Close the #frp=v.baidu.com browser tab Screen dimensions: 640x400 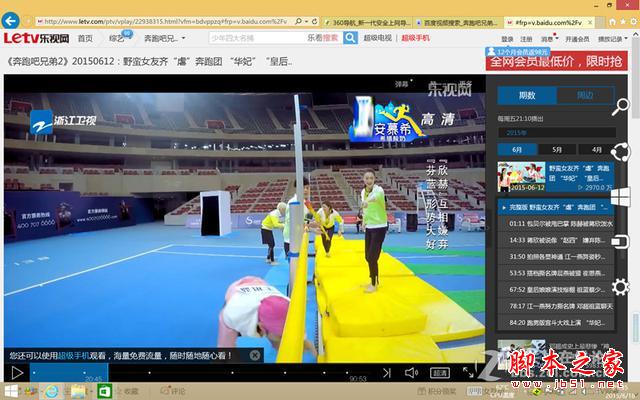590,22
